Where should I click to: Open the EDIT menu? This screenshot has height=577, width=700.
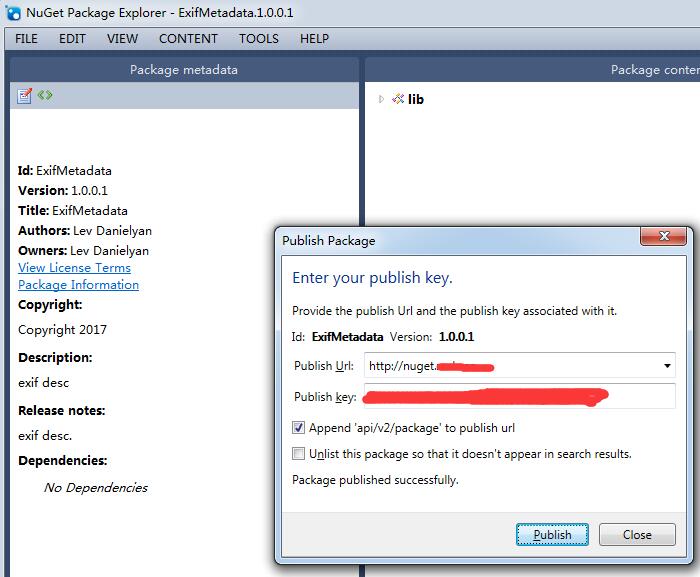point(72,39)
